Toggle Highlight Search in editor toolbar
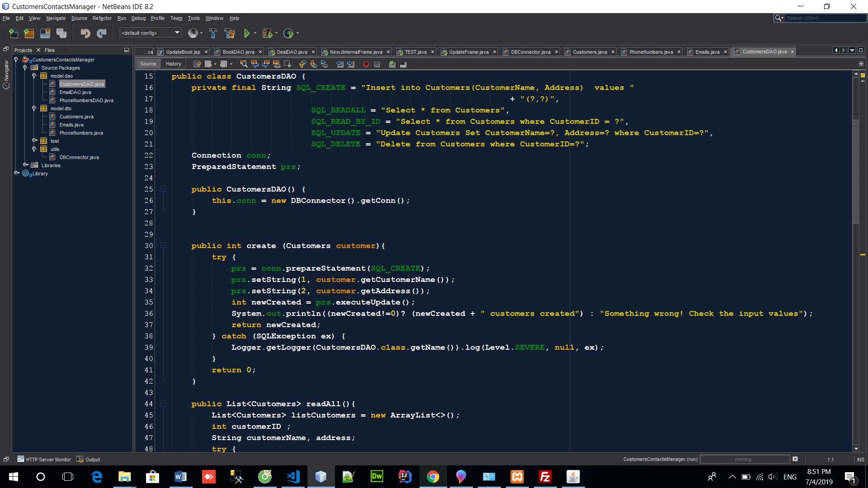The height and width of the screenshot is (488, 868). 276,64
